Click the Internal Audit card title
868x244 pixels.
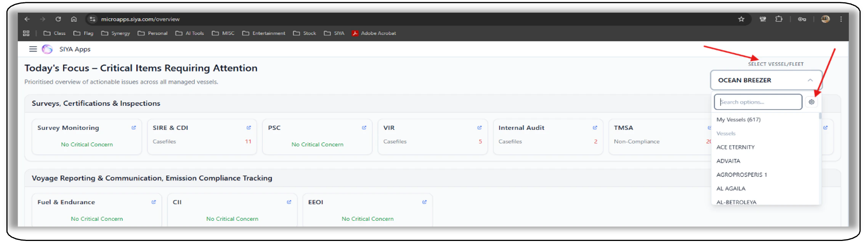tap(521, 128)
